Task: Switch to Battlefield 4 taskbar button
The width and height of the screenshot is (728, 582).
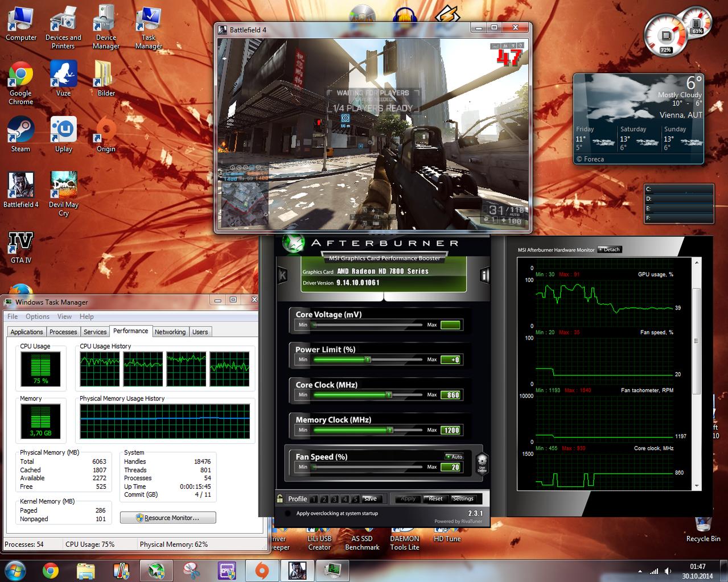Action: (x=297, y=571)
